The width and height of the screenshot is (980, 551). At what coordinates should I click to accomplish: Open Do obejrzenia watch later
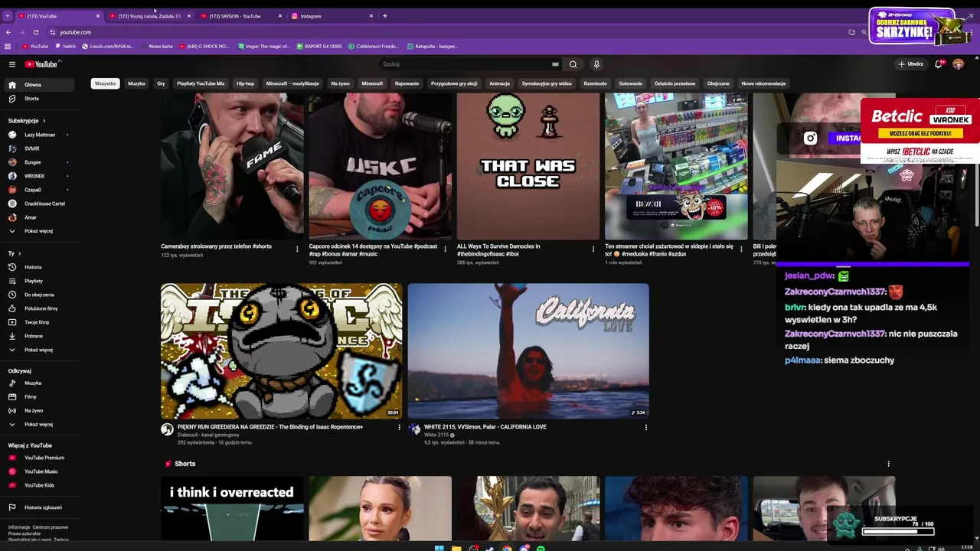coord(40,295)
